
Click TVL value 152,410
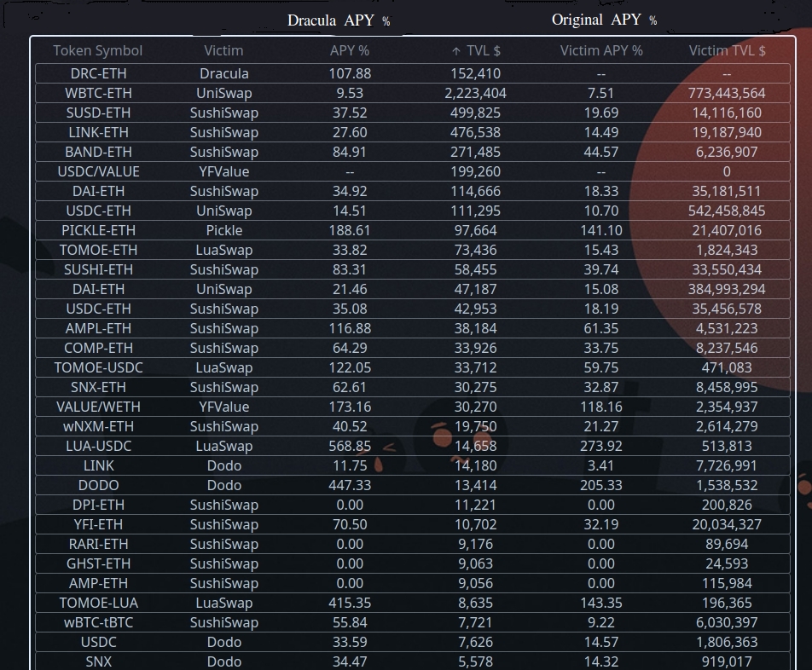(475, 73)
